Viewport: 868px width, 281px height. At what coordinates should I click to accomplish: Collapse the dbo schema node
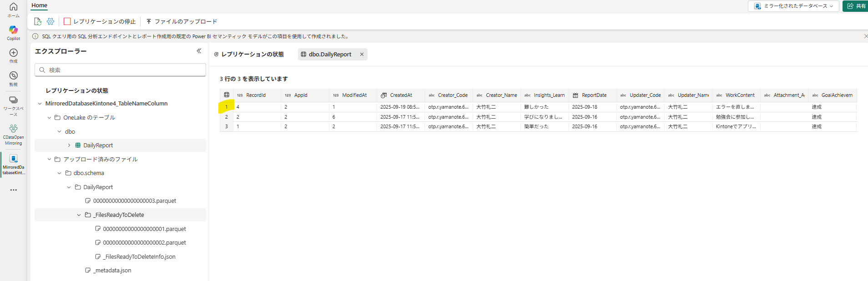(x=59, y=131)
